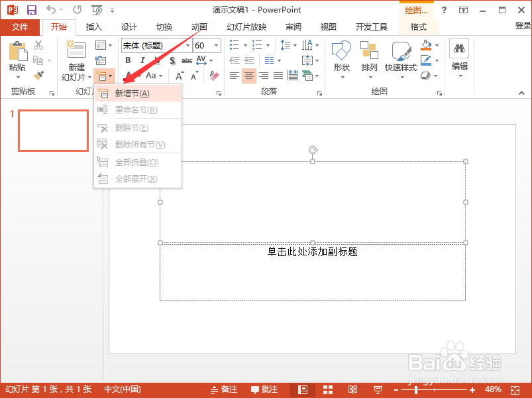Select the Italic formatting icon
This screenshot has height=398, width=532.
[x=142, y=60]
